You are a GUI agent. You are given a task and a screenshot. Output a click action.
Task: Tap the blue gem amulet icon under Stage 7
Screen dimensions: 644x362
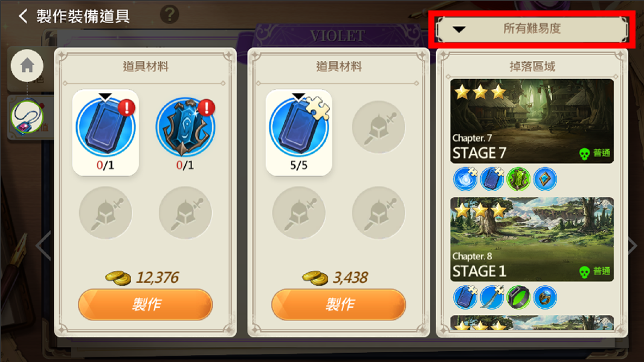coord(545,179)
